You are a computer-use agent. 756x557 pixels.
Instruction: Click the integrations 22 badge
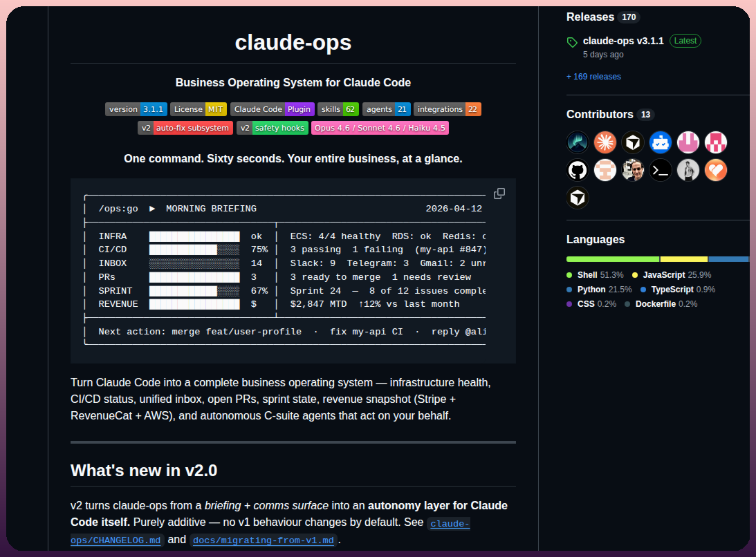click(448, 109)
